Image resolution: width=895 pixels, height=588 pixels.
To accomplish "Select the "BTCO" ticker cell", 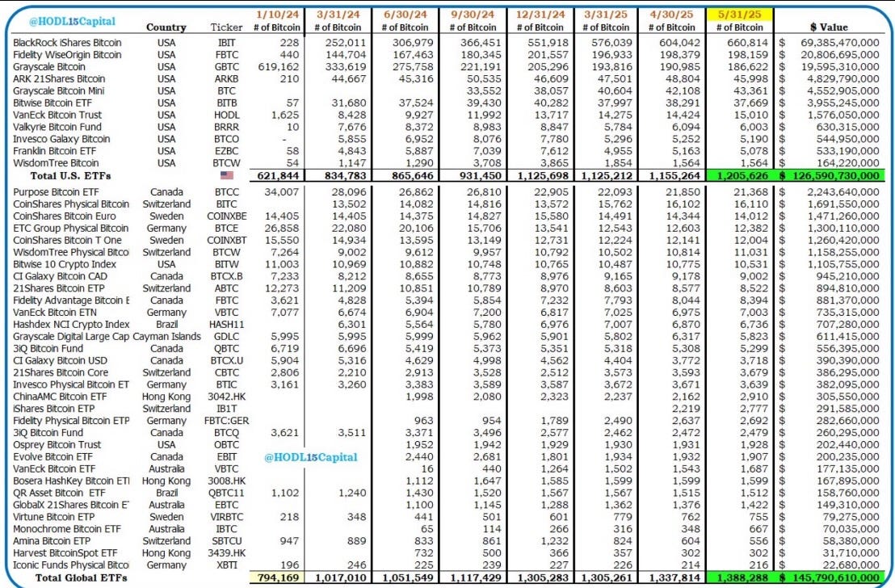I will [227, 139].
